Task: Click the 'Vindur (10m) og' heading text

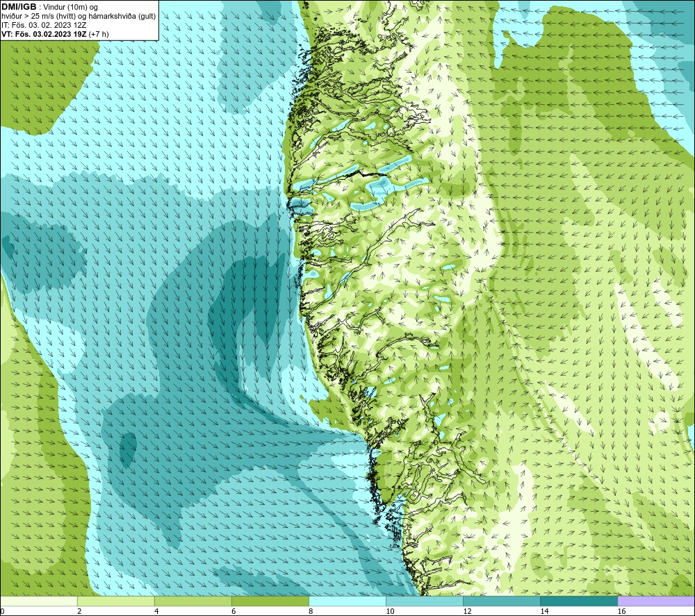Action: [x=70, y=7]
